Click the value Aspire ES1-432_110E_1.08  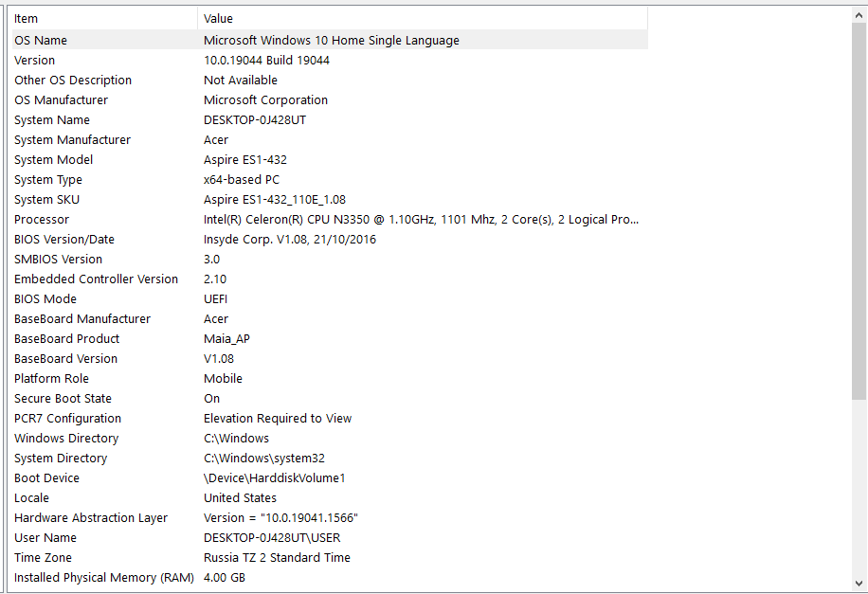275,200
